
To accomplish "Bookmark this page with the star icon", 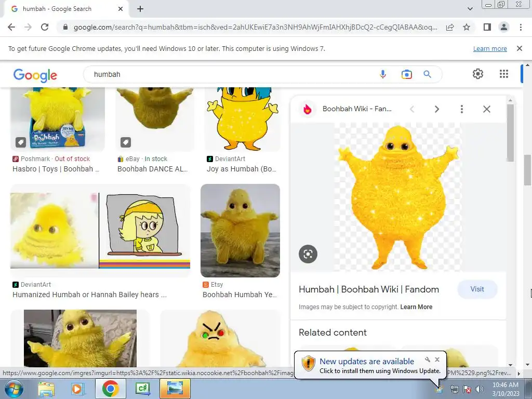I will tap(467, 27).
